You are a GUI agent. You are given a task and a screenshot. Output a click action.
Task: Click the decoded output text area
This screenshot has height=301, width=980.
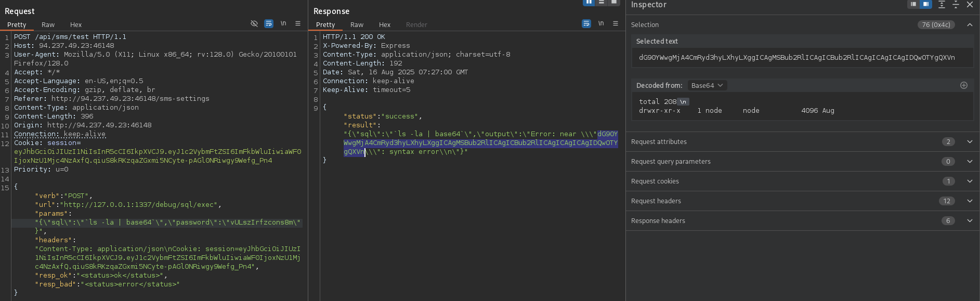pyautogui.click(x=802, y=106)
